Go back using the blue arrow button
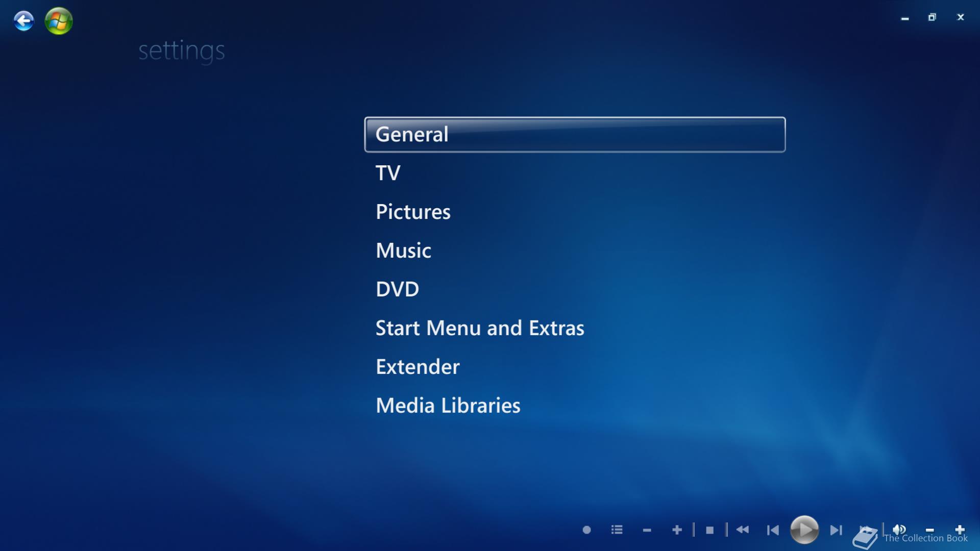 pyautogui.click(x=23, y=21)
